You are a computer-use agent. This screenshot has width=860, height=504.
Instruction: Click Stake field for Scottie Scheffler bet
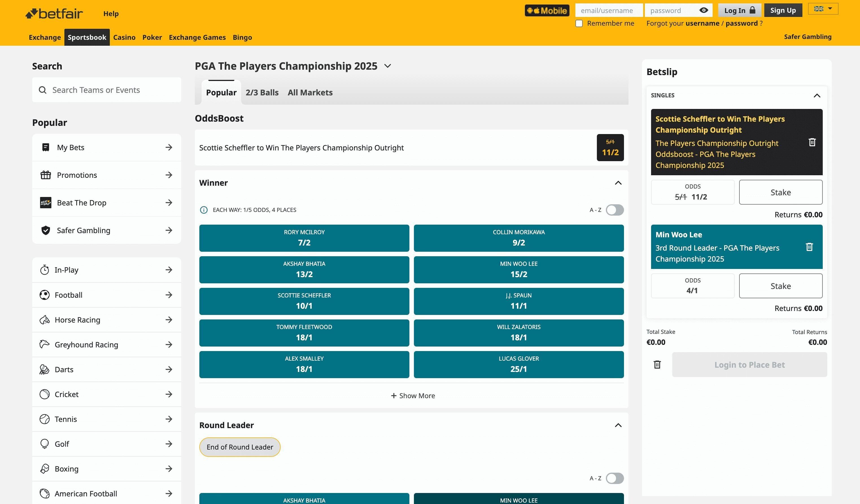(780, 192)
